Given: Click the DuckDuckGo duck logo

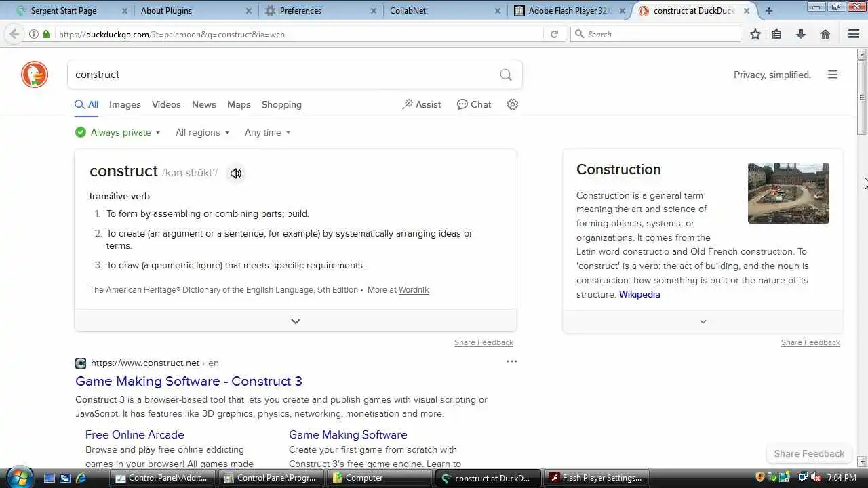Looking at the screenshot, I should pos(35,75).
